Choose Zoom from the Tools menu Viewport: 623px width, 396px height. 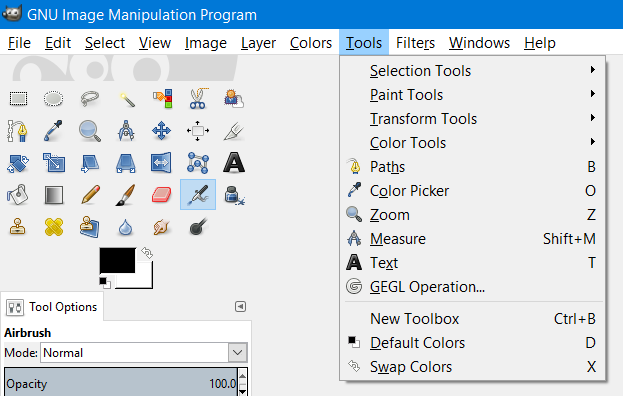(x=472, y=215)
